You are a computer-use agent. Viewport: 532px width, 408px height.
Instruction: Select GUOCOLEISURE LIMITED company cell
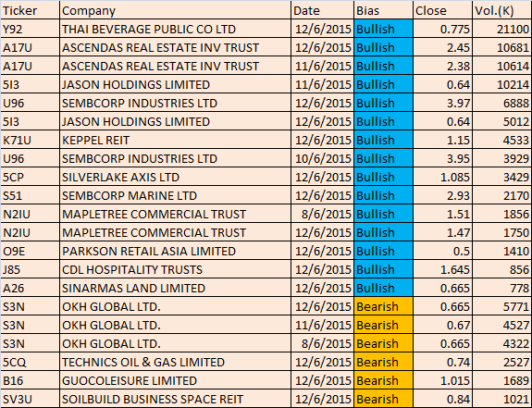(175, 380)
